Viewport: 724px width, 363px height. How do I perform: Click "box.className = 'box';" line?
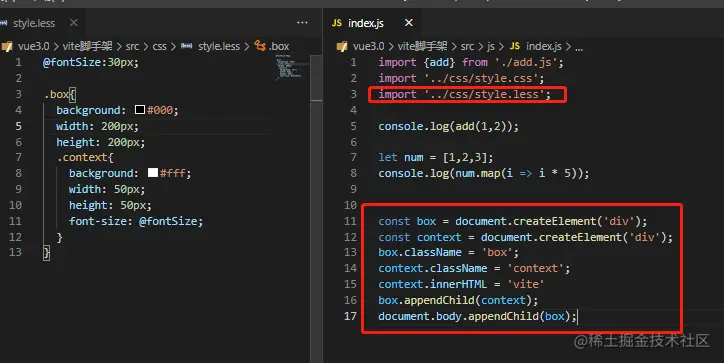tap(448, 252)
